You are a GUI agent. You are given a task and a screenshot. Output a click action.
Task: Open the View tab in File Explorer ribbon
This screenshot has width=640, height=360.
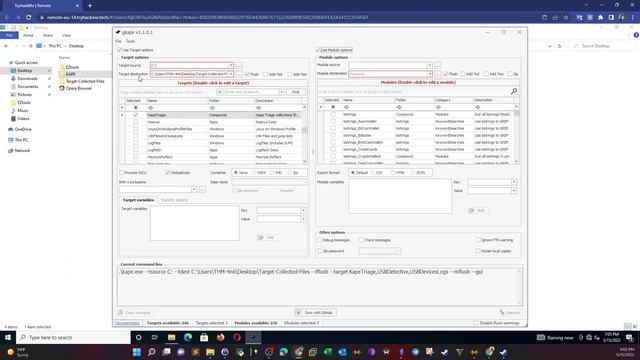point(67,36)
